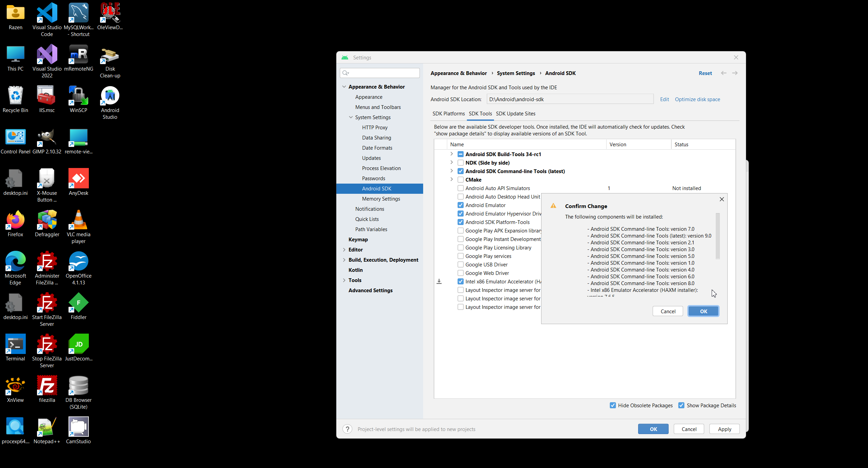Toggle Hide Obsolete Packages checkbox
Screen dimensions: 868x468
pos(613,405)
